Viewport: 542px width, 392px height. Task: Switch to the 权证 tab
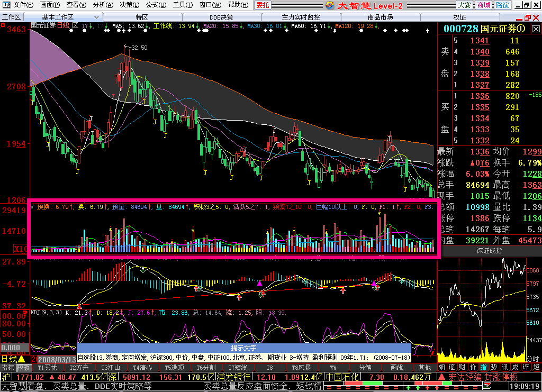(460, 17)
